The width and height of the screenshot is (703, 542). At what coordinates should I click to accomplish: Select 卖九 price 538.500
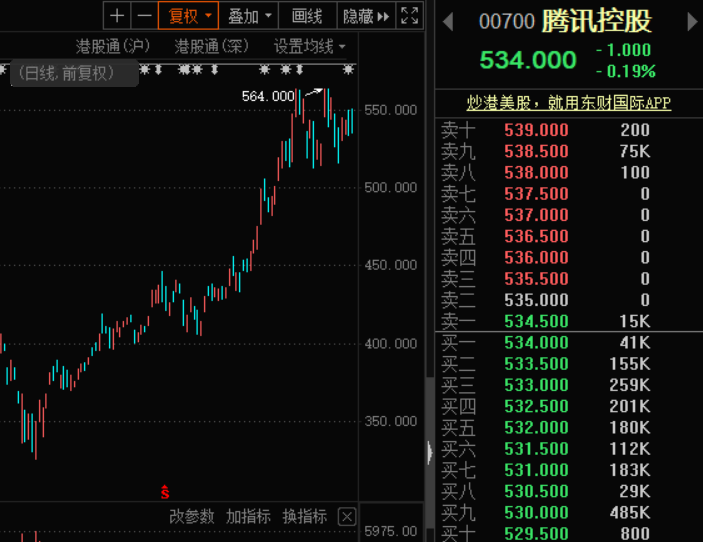pyautogui.click(x=536, y=151)
